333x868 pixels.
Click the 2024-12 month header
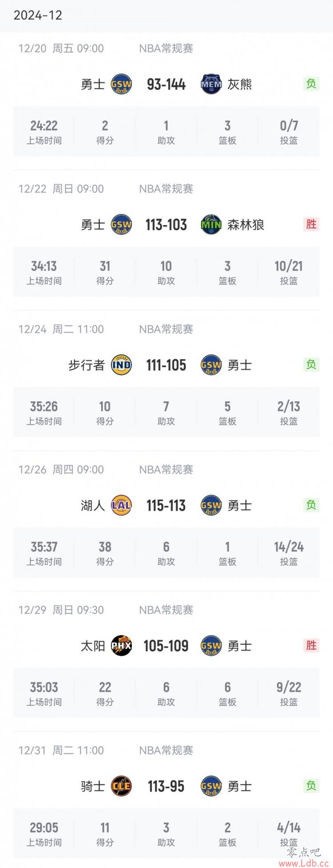pyautogui.click(x=38, y=16)
